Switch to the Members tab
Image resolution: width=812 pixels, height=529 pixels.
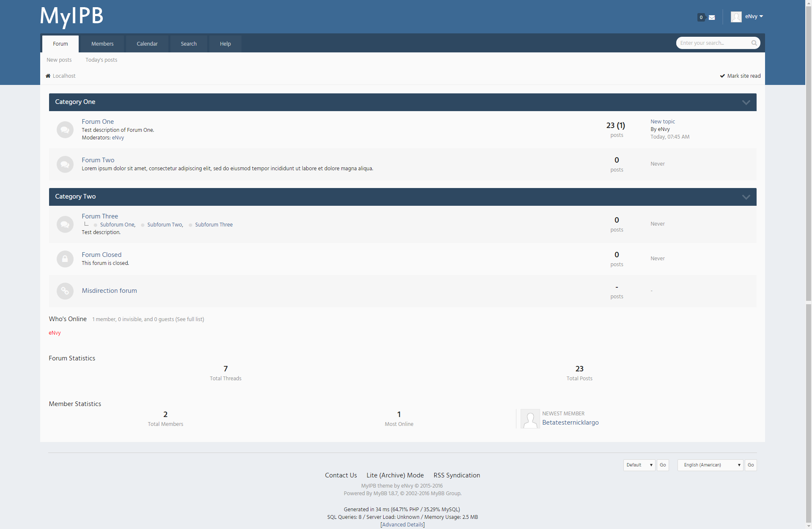pos(102,44)
